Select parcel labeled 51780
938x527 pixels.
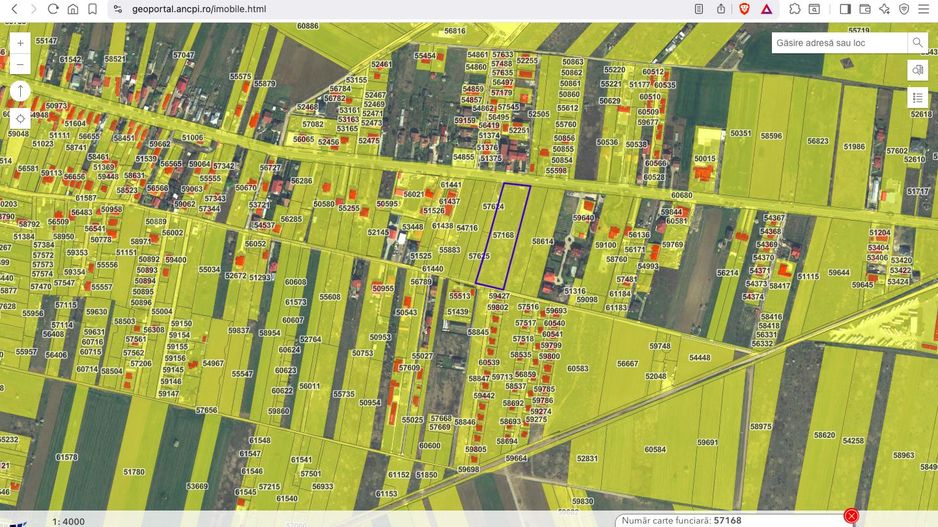point(133,472)
